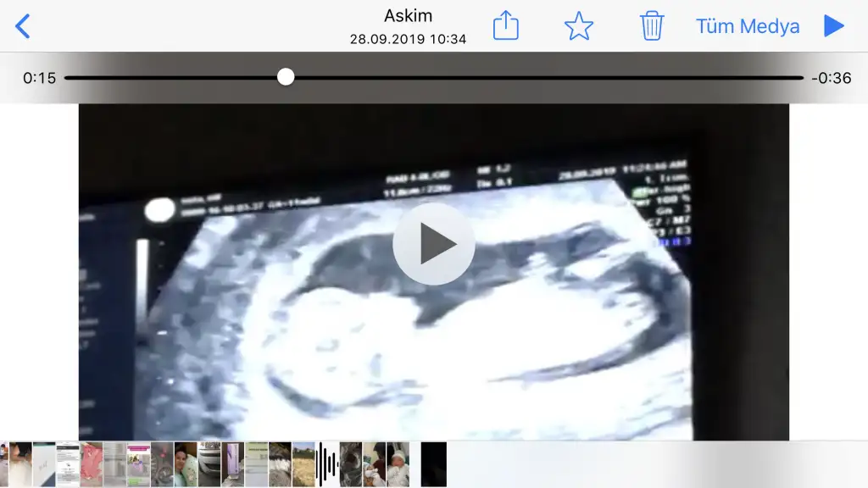Tap the share icon
Image resolution: width=868 pixels, height=488 pixels.
[x=505, y=26]
